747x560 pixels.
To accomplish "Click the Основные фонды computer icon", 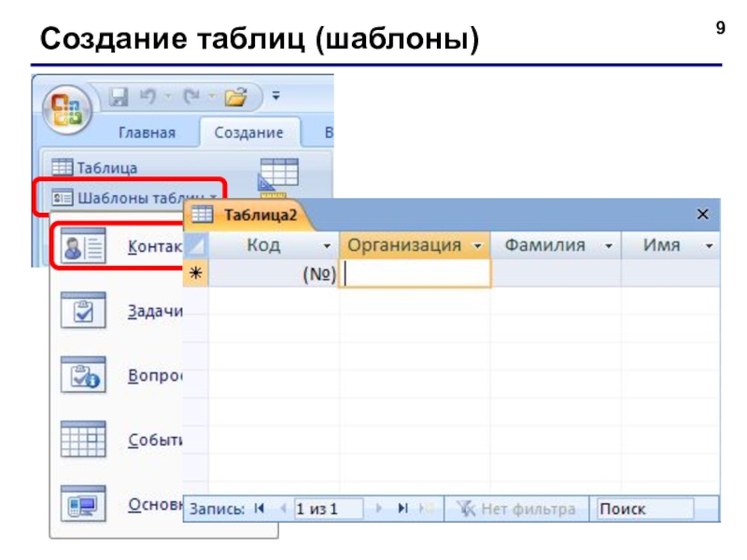I will (x=83, y=503).
